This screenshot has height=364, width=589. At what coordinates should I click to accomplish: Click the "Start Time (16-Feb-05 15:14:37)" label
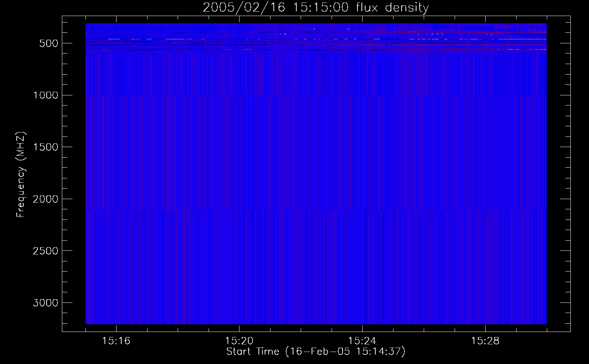click(316, 352)
